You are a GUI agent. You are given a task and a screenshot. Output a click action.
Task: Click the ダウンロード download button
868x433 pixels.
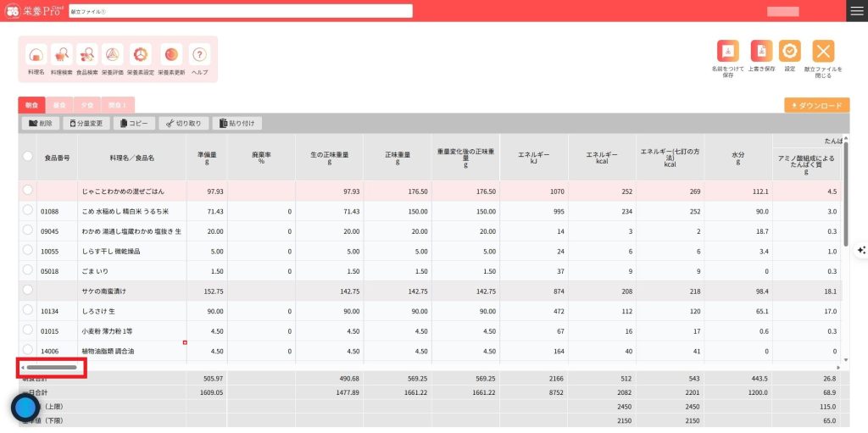pos(816,106)
